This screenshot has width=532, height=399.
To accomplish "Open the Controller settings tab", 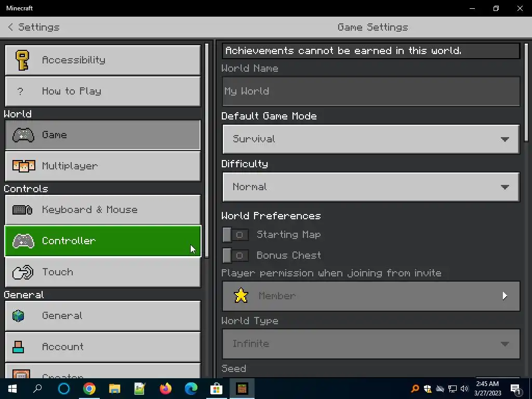I will coord(103,241).
